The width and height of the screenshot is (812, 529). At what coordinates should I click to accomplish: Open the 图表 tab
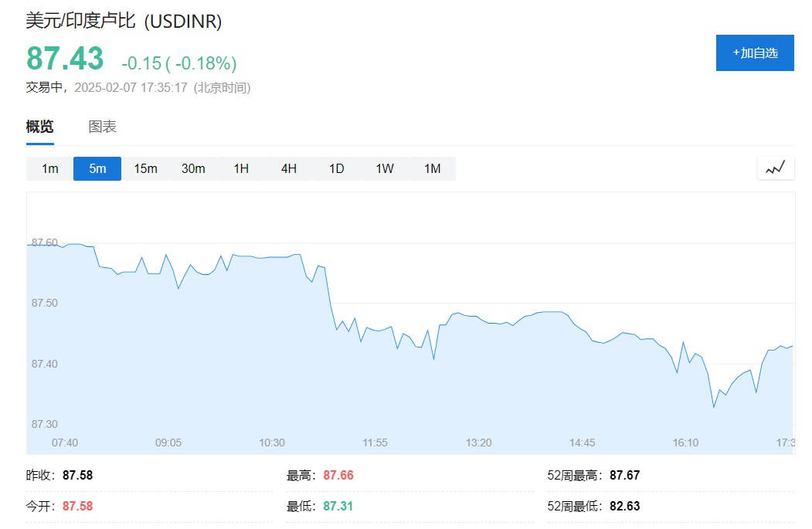[102, 127]
